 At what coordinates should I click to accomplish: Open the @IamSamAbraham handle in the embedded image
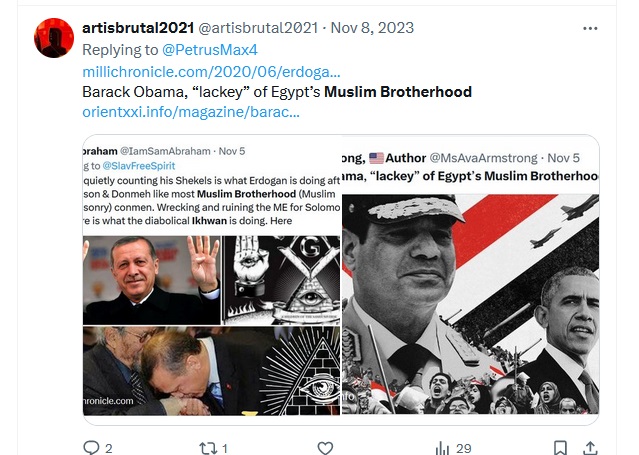(x=165, y=151)
